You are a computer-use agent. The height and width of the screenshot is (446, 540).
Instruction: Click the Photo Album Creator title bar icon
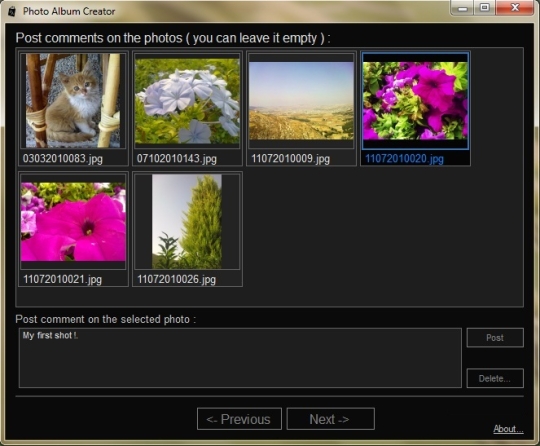[12, 11]
